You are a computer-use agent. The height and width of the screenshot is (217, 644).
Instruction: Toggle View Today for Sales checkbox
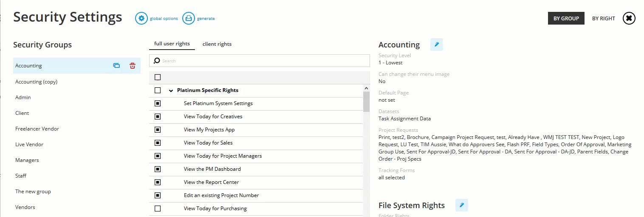click(158, 143)
